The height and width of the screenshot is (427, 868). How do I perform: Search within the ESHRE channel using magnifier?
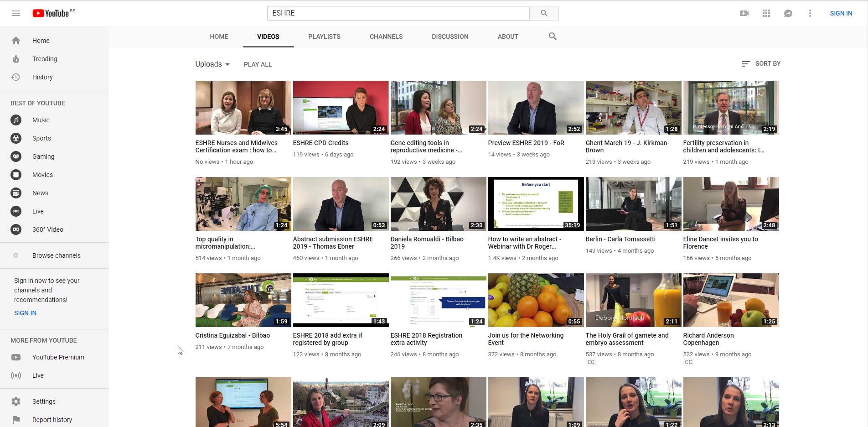553,36
